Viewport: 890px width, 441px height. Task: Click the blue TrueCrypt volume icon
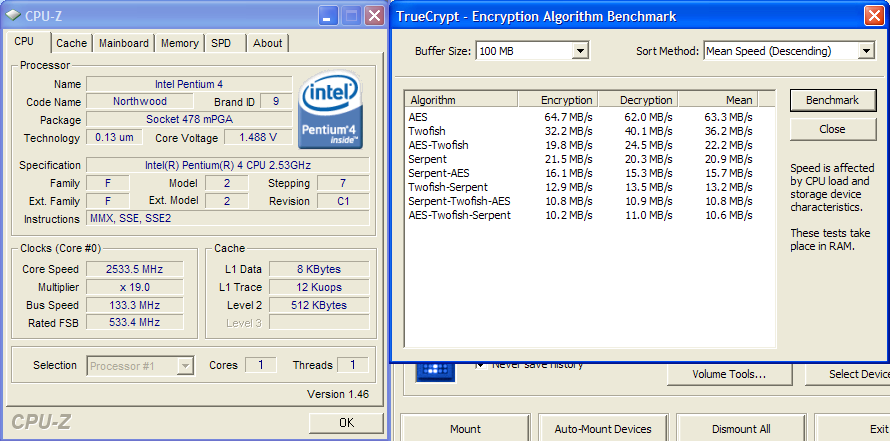(x=435, y=371)
